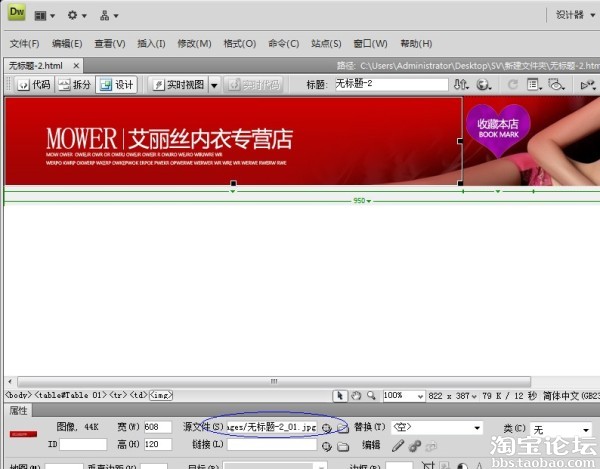This screenshot has height=469, width=600.
Task: Open the 命令(C) menu
Action: (x=284, y=44)
